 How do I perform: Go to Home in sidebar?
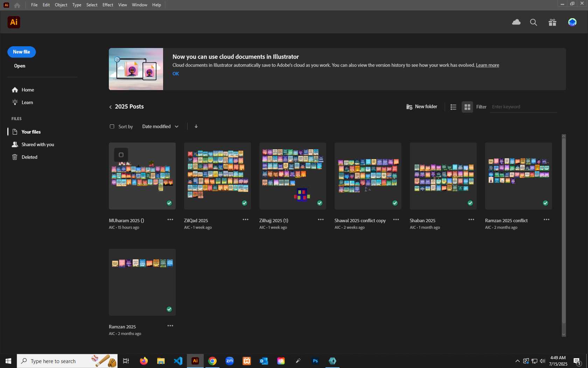(23, 90)
